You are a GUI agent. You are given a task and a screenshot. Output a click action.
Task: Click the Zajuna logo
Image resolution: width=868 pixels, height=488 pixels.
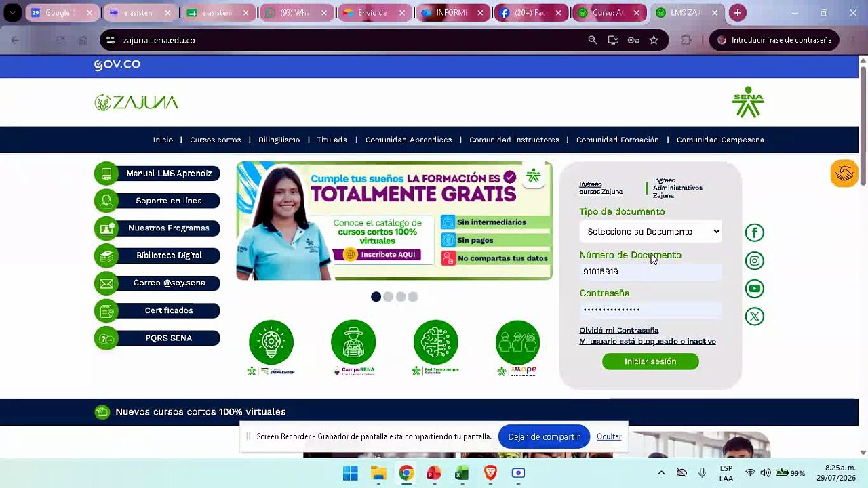[136, 102]
